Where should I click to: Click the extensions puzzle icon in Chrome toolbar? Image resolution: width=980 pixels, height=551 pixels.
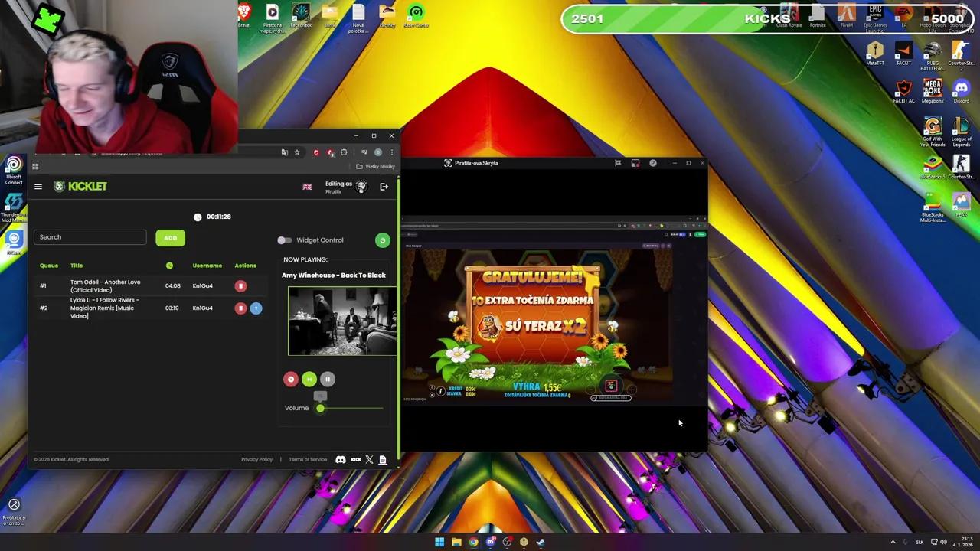(x=343, y=152)
